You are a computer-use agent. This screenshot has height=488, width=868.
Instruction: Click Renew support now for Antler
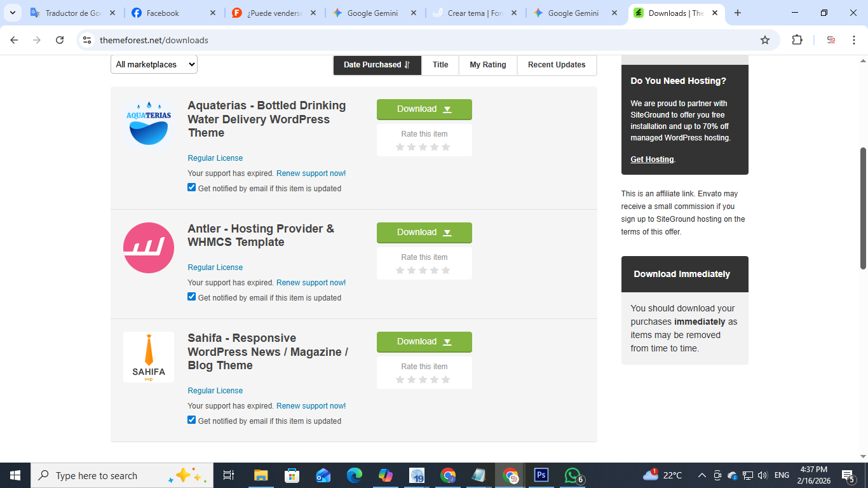pyautogui.click(x=311, y=283)
